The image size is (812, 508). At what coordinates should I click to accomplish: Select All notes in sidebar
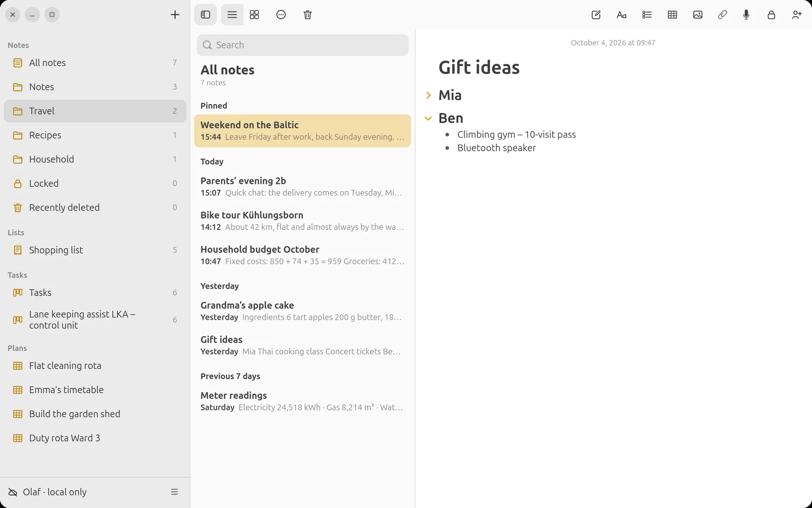coord(95,63)
